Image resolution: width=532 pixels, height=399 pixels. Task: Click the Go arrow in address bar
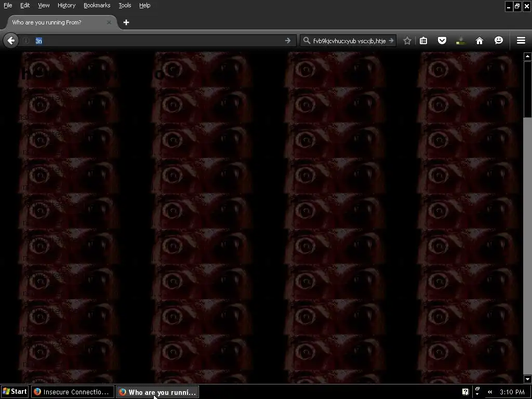(x=288, y=41)
